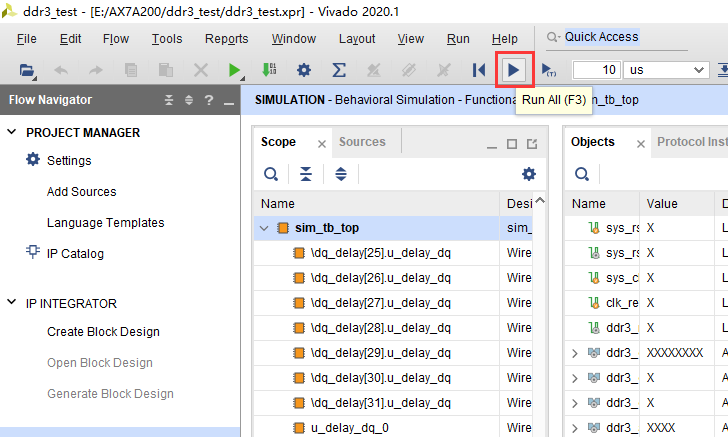Click the Quick Access search box
Image resolution: width=728 pixels, height=437 pixels.
[602, 37]
